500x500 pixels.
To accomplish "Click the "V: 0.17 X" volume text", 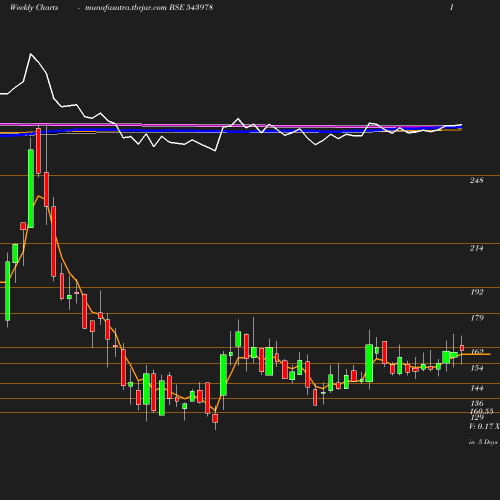I will 484,426.
